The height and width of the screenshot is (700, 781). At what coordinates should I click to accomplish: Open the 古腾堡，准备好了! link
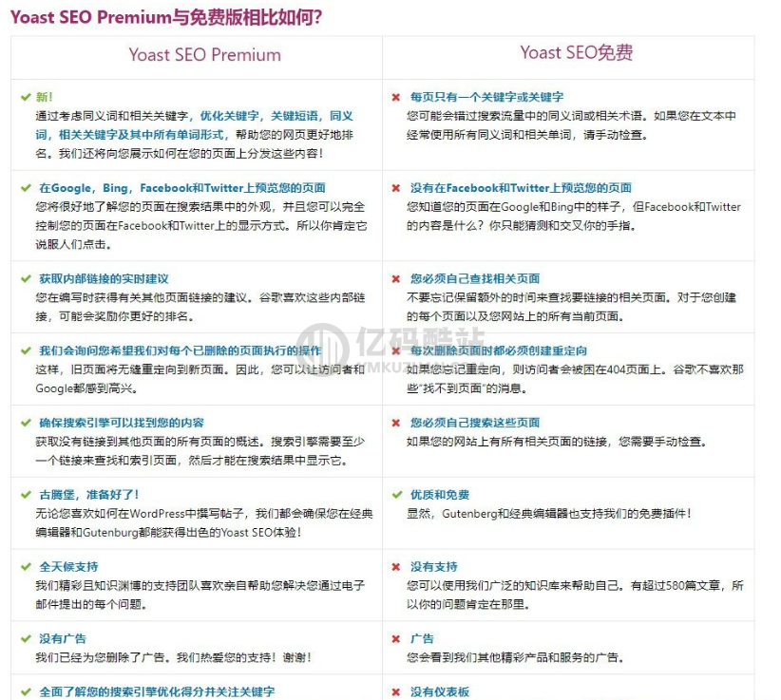(x=88, y=495)
